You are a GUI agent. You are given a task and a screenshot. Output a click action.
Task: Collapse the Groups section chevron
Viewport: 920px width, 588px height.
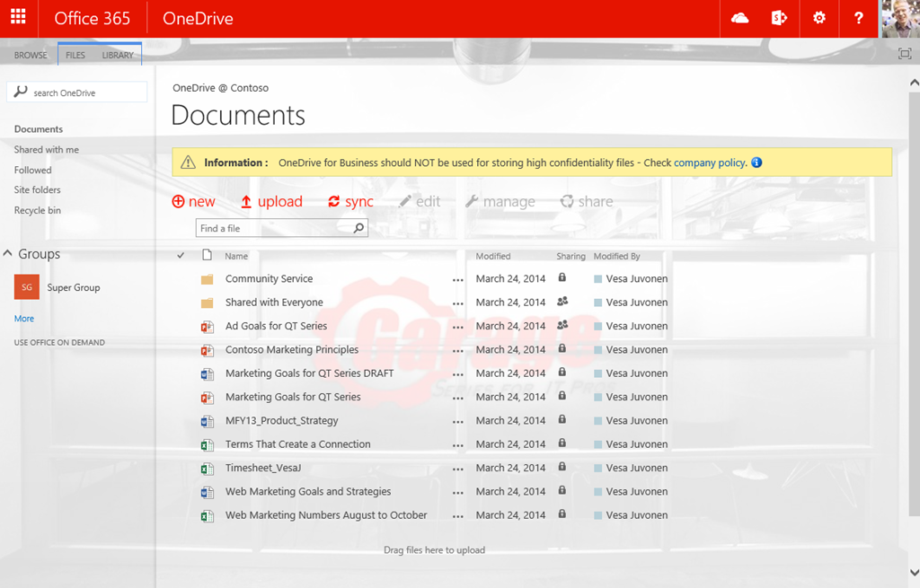click(8, 254)
